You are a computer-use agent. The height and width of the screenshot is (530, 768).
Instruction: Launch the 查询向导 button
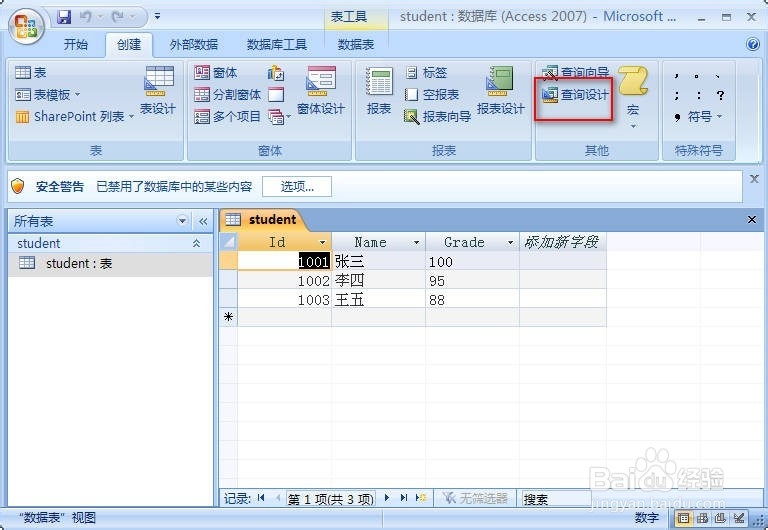[x=575, y=72]
